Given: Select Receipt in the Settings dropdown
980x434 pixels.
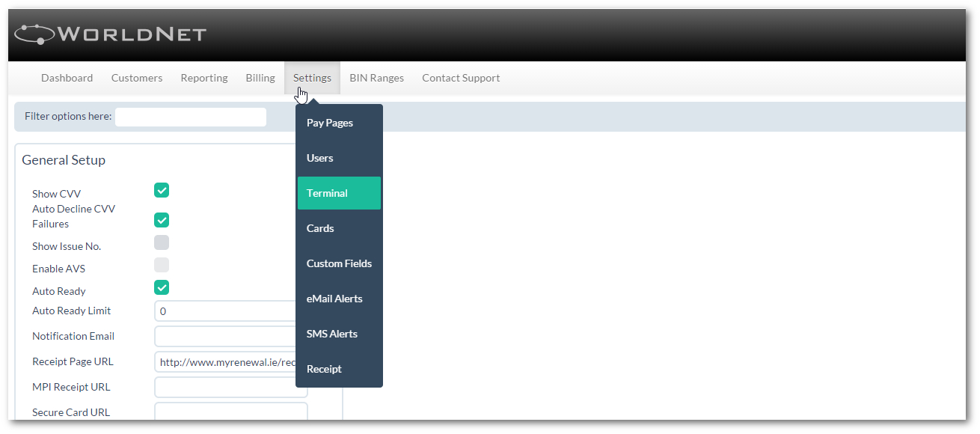Looking at the screenshot, I should click(x=339, y=369).
